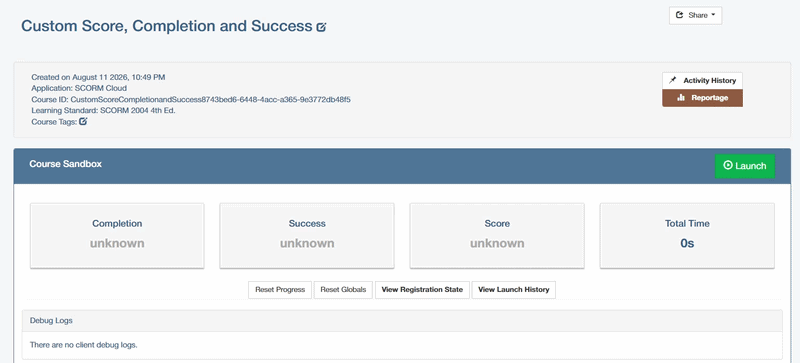The height and width of the screenshot is (363, 800).
Task: Select the Score status card
Action: (x=497, y=235)
